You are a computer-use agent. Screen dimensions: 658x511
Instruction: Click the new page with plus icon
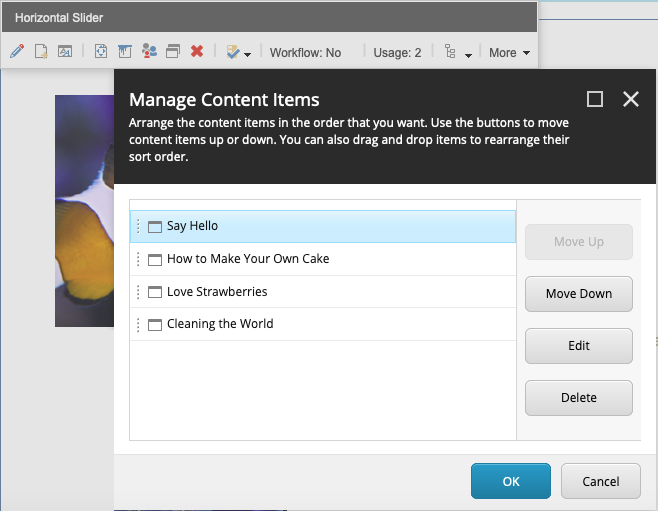click(41, 51)
